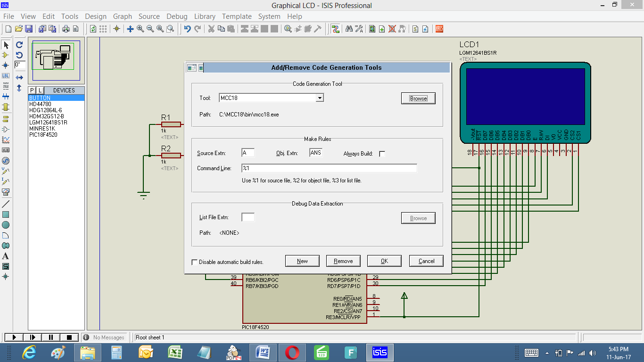The width and height of the screenshot is (644, 362).
Task: Open the Debug menu
Action: tap(177, 16)
